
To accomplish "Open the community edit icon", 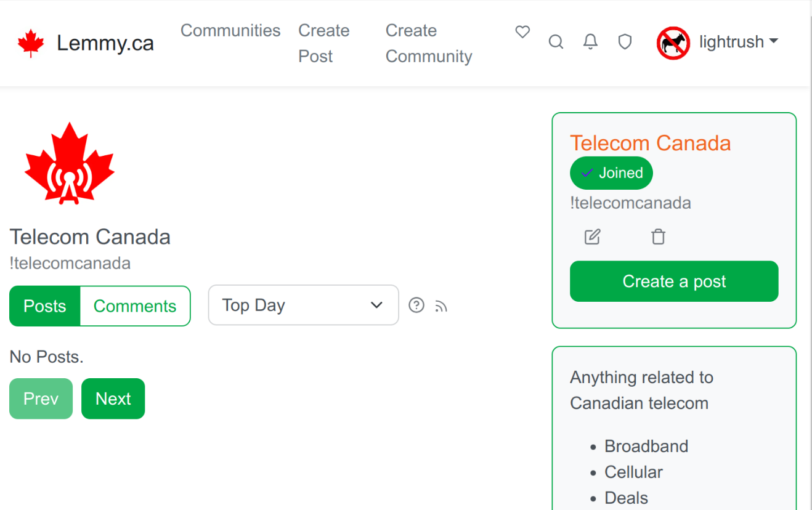I will 592,237.
